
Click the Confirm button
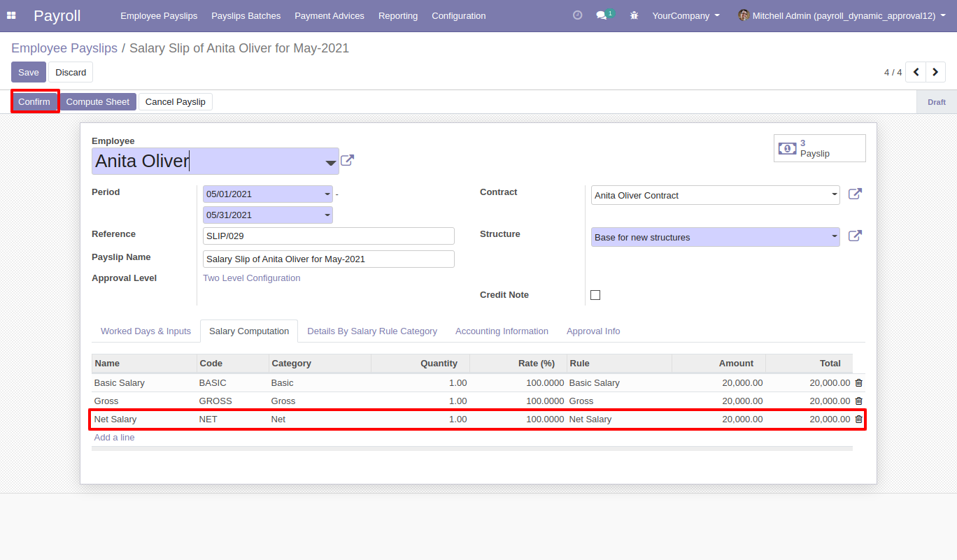click(34, 101)
